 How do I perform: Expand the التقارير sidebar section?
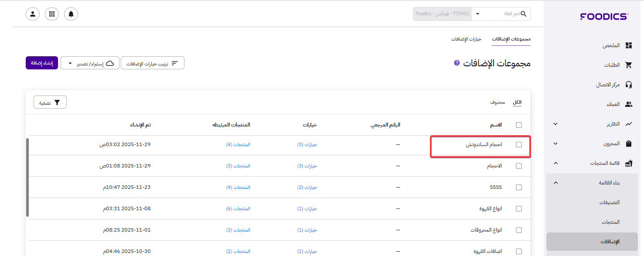pos(555,124)
